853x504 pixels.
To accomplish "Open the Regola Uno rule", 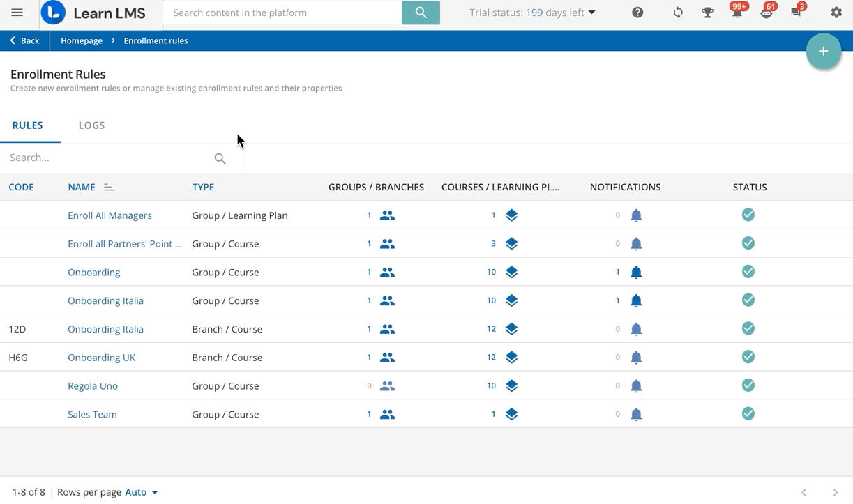I will (93, 385).
